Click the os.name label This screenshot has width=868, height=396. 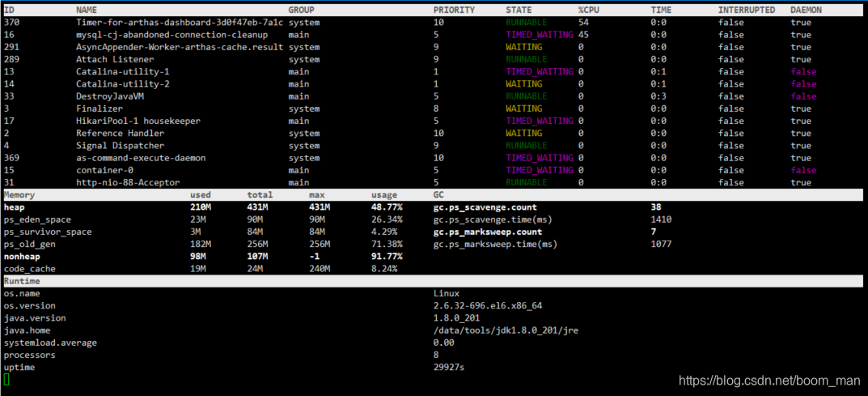click(22, 293)
